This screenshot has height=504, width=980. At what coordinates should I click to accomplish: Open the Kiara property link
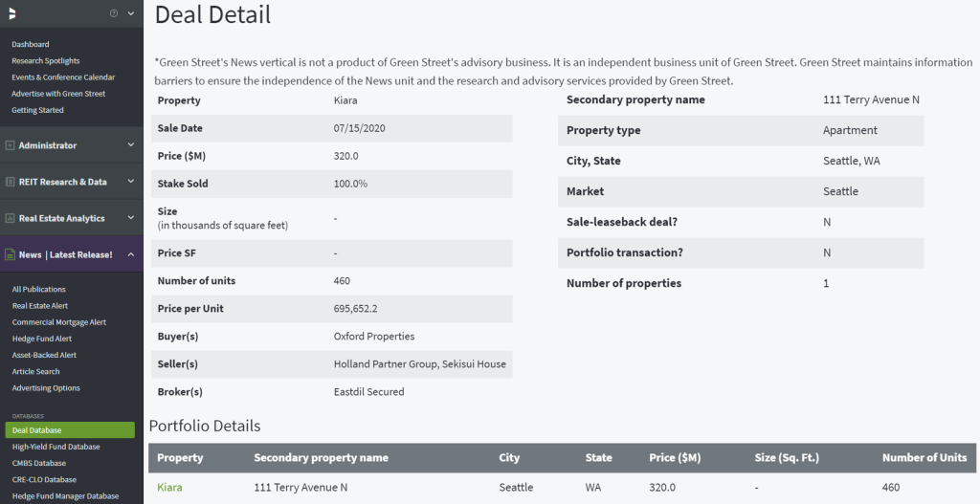point(169,487)
